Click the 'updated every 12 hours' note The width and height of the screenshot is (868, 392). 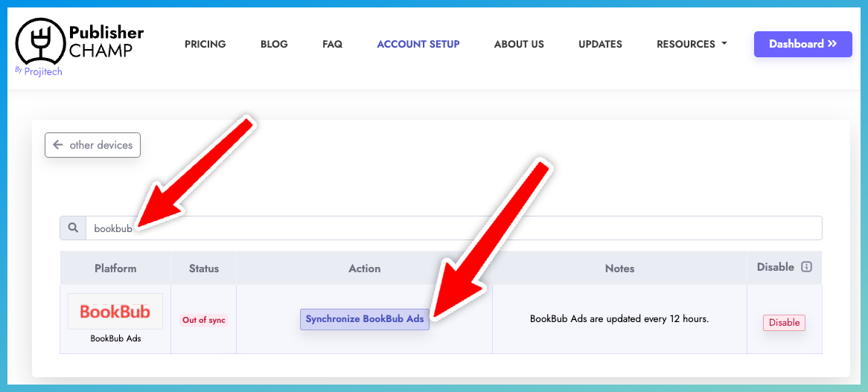(x=619, y=319)
